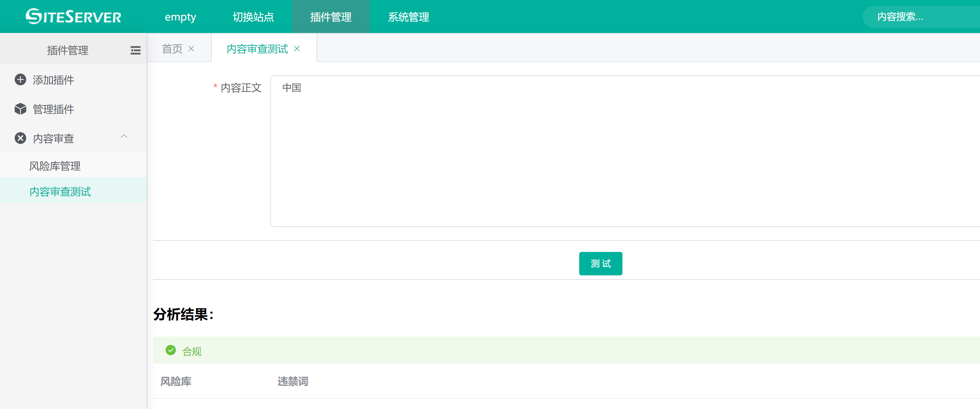Viewport: 980px width, 409px height.
Task: Collapse the 内容审查 submenu chevron
Action: pyautogui.click(x=123, y=137)
